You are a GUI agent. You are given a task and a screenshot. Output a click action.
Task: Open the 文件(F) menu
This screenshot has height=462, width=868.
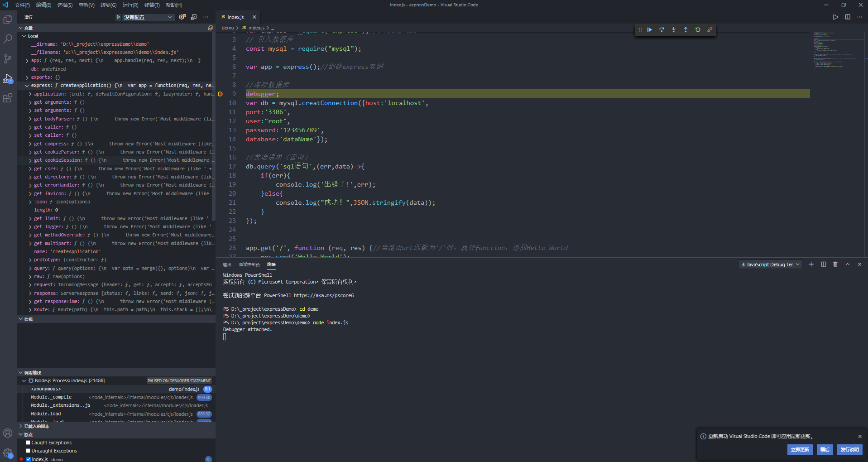click(x=22, y=5)
